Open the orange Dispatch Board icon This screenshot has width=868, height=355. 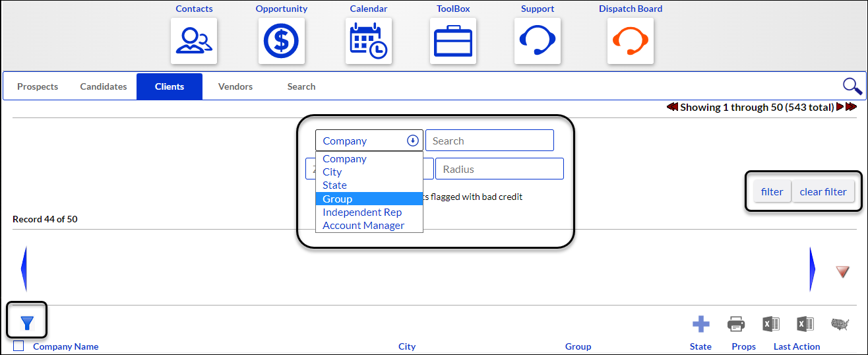pyautogui.click(x=631, y=41)
